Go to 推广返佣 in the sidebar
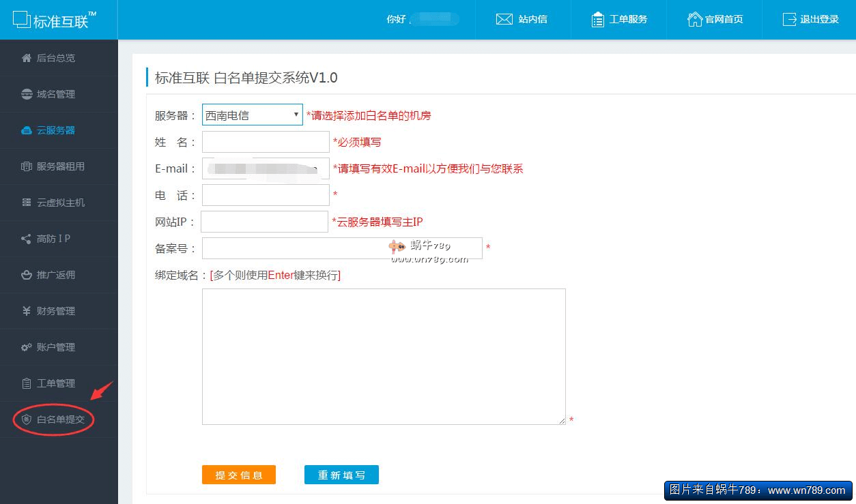The width and height of the screenshot is (856, 504). (56, 275)
